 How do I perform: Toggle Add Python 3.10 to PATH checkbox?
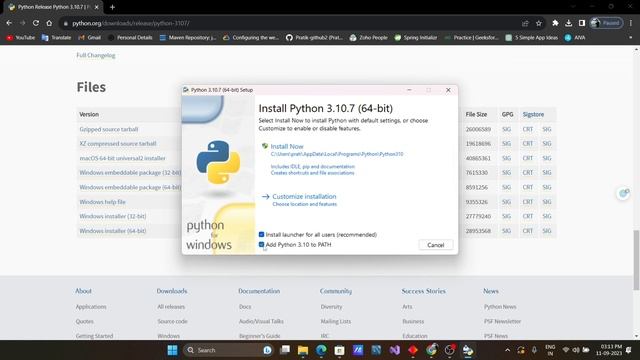click(261, 244)
